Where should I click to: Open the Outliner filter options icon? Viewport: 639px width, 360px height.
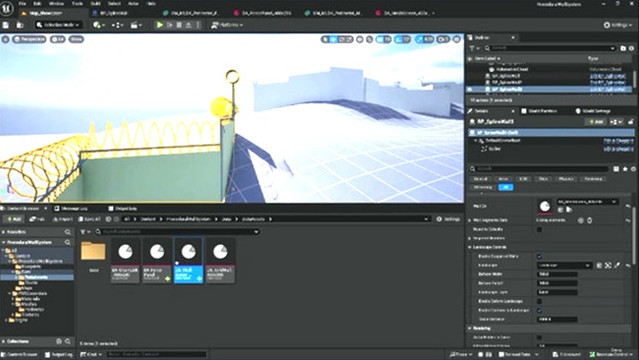(474, 48)
